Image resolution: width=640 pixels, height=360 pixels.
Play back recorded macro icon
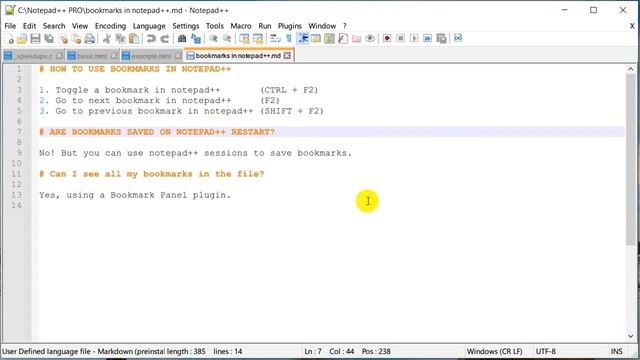tap(414, 39)
